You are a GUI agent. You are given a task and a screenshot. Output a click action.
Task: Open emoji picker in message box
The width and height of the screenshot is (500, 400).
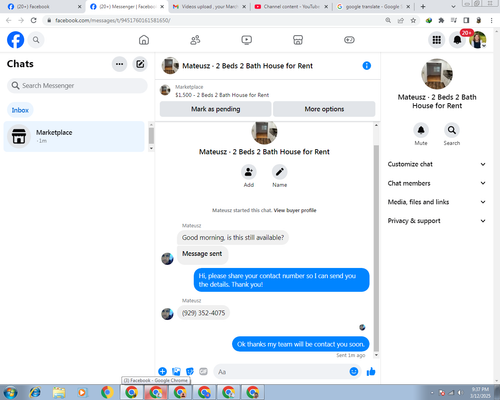[354, 371]
